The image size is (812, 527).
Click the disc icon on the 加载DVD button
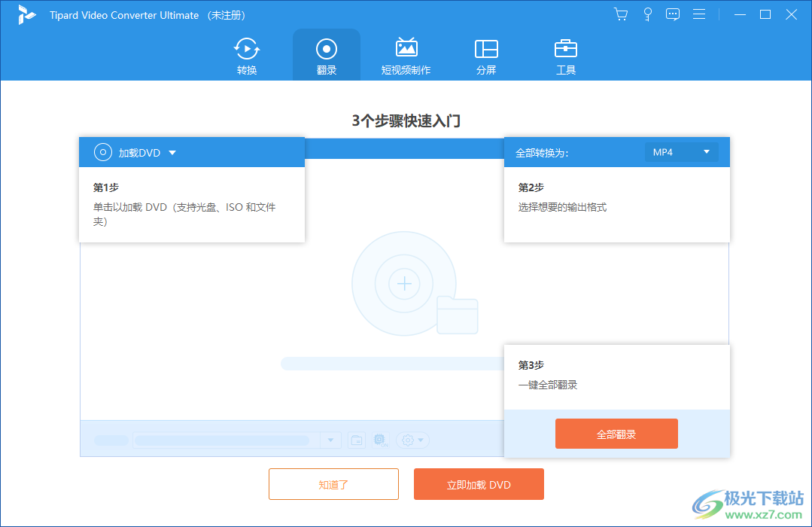102,151
